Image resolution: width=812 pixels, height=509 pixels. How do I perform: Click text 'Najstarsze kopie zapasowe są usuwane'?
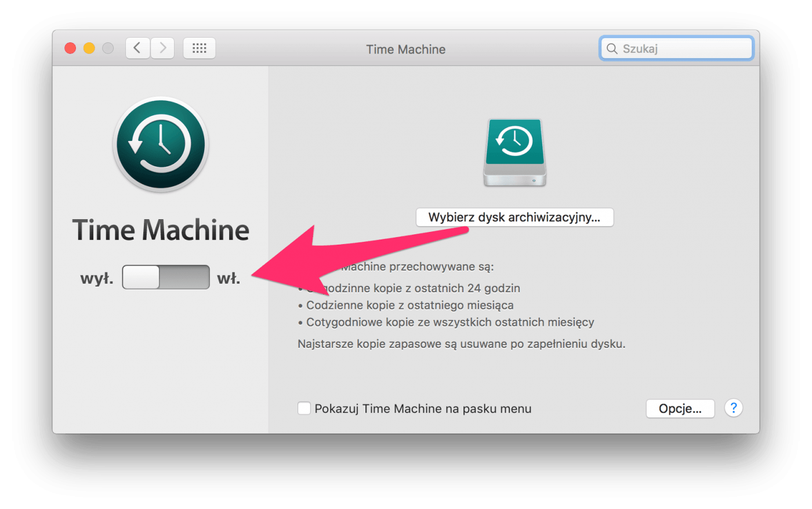tap(403, 344)
